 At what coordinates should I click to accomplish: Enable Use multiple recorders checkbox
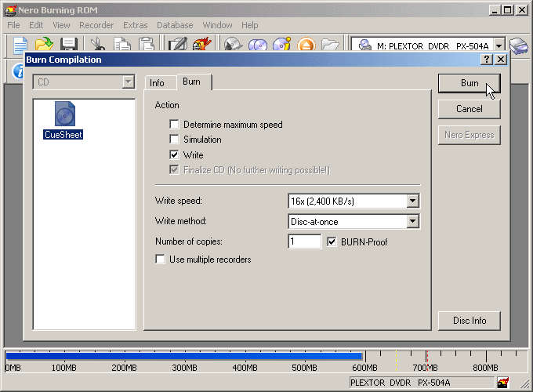coord(161,260)
